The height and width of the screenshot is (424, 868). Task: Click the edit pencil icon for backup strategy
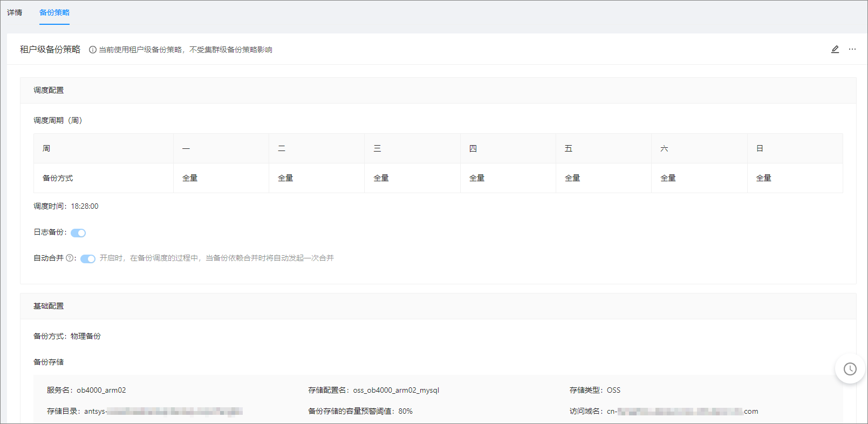coord(835,49)
